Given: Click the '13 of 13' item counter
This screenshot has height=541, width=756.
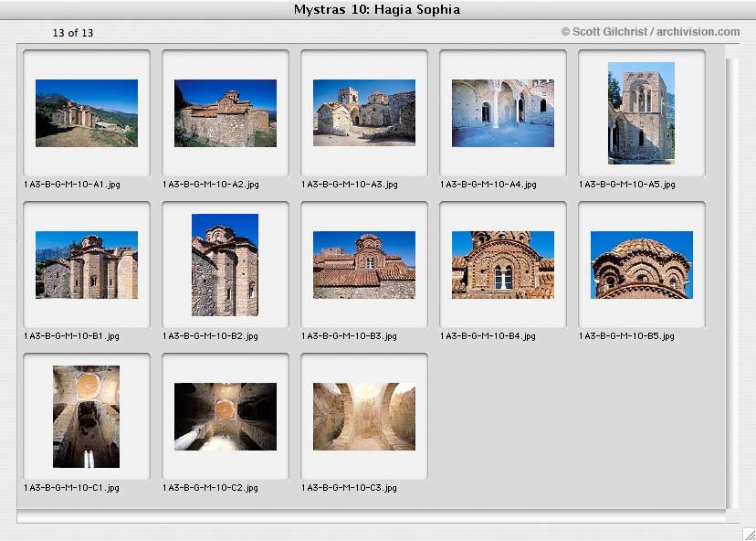Looking at the screenshot, I should (73, 33).
